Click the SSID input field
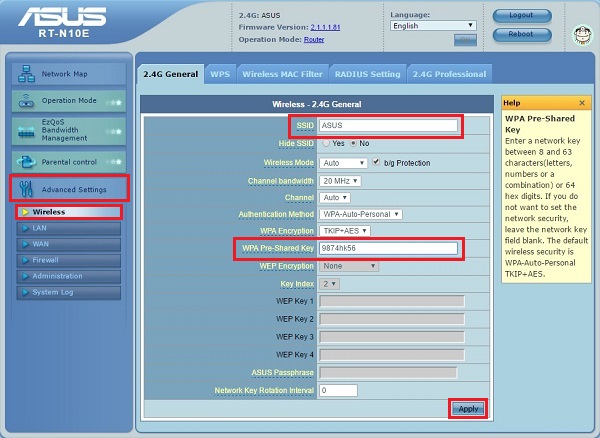The height and width of the screenshot is (438, 600). [x=388, y=125]
